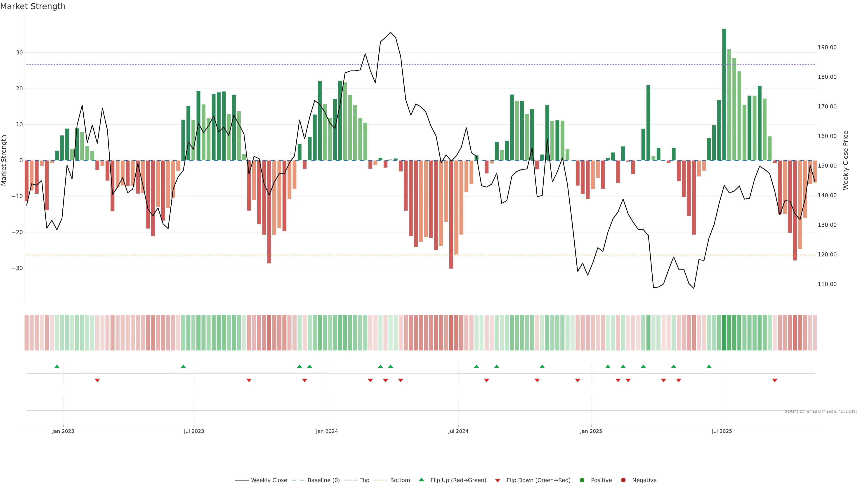This screenshot has width=868, height=488.
Task: Click the Weekly Close Price axis title
Action: [845, 160]
